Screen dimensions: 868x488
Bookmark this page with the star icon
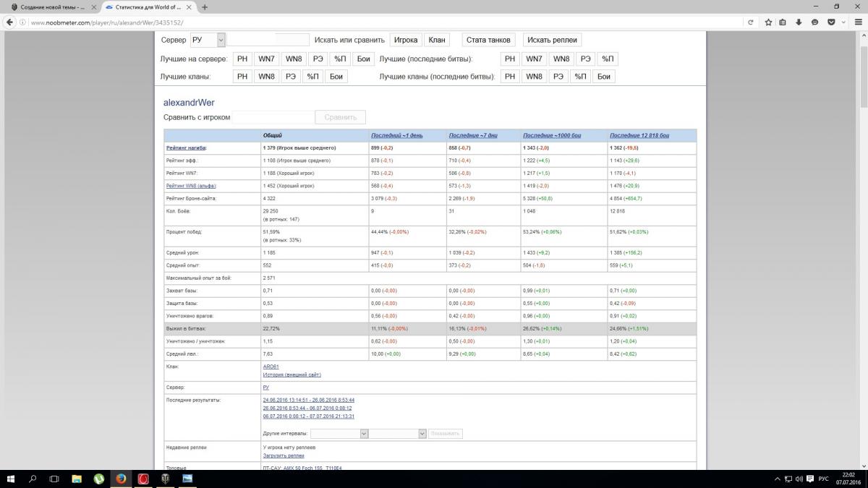click(x=768, y=22)
